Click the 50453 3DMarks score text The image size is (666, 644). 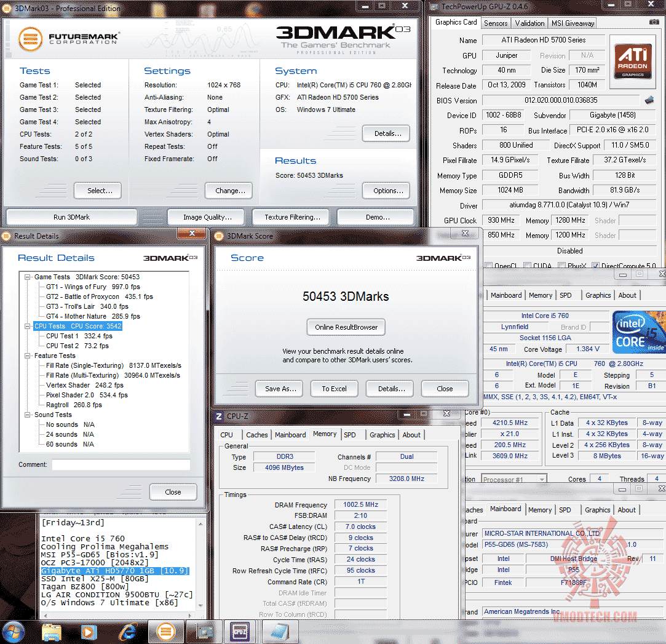[346, 296]
